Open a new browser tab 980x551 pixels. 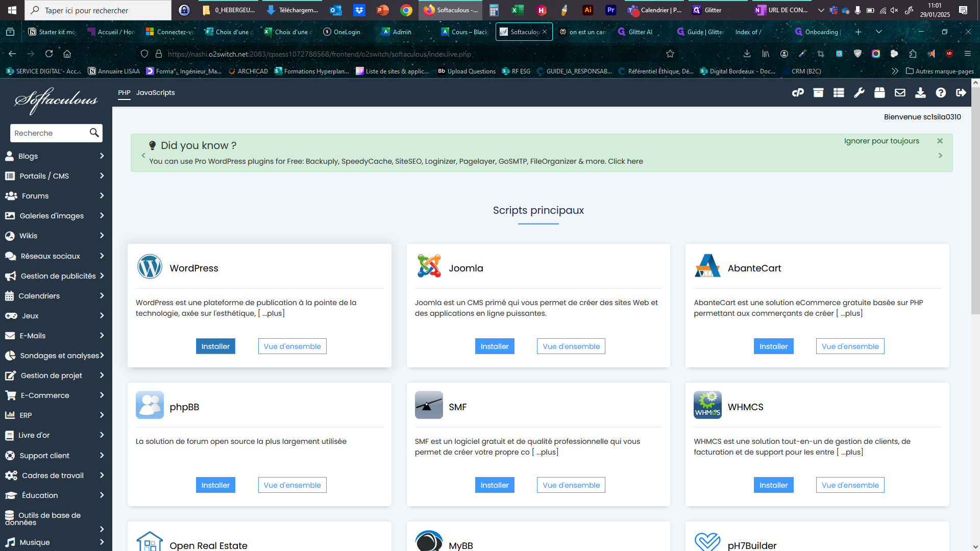tap(859, 32)
